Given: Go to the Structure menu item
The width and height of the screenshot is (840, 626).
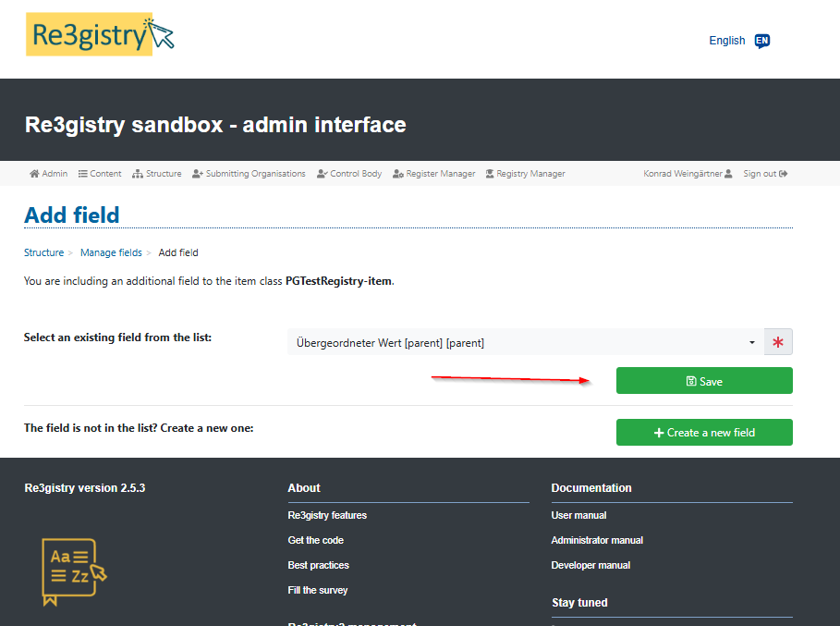Looking at the screenshot, I should coord(157,174).
